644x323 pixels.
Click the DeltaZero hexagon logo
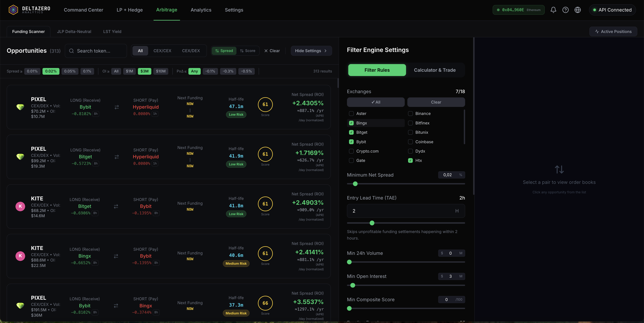13,10
